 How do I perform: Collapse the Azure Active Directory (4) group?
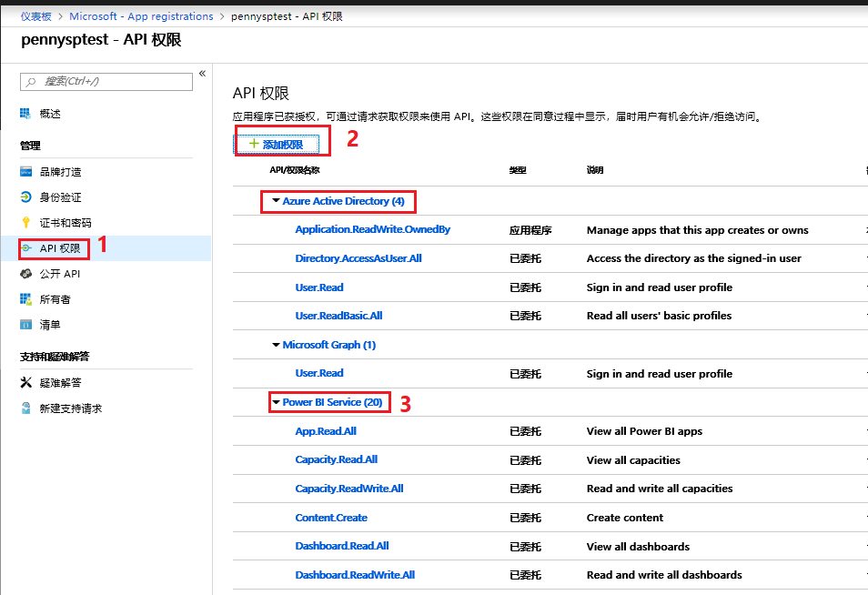pyautogui.click(x=277, y=201)
